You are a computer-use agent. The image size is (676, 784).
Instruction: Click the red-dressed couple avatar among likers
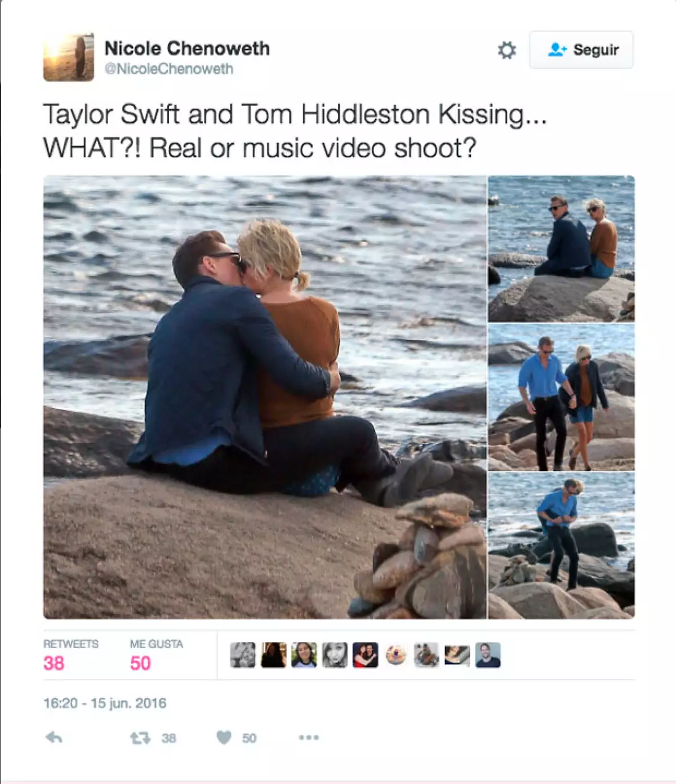(x=366, y=655)
